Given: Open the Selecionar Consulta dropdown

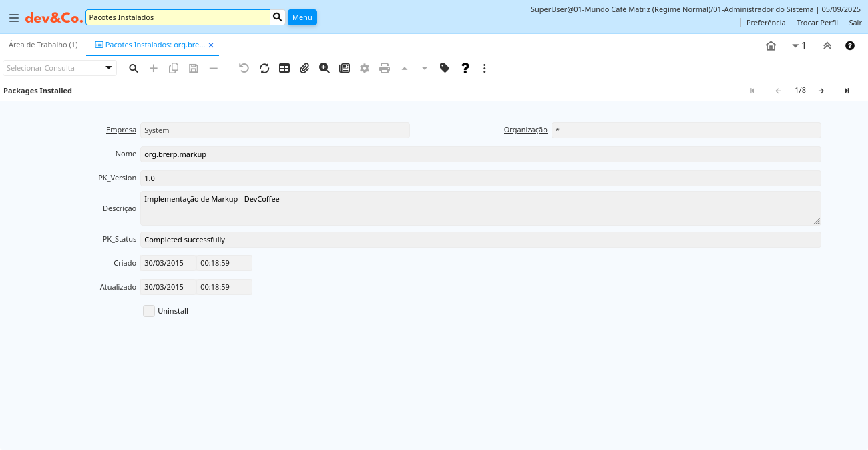Looking at the screenshot, I should coord(109,68).
